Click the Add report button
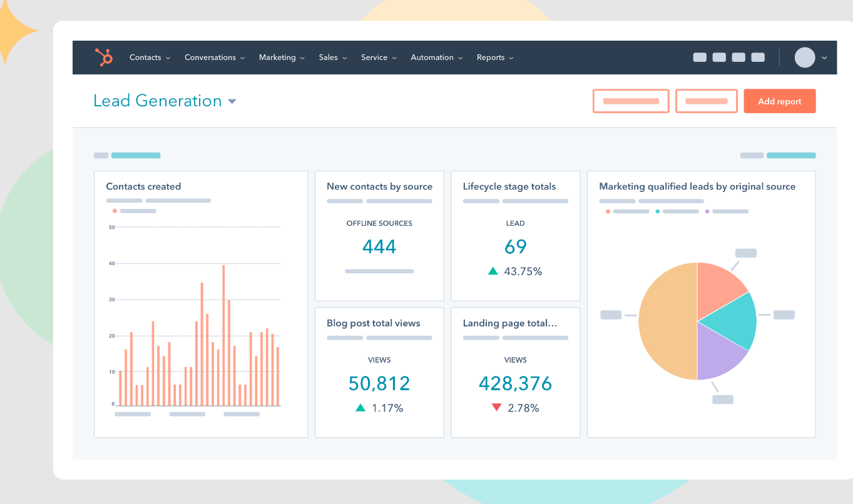 [x=780, y=101]
